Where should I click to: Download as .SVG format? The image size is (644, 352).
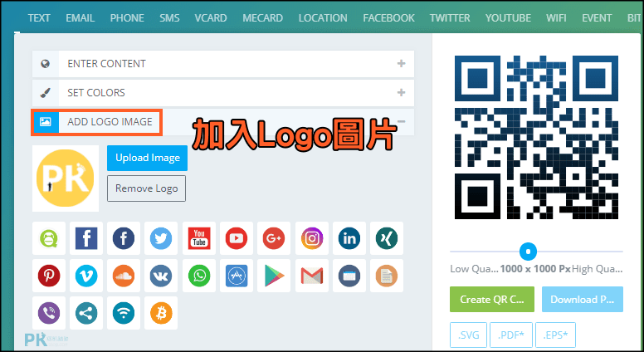point(468,335)
